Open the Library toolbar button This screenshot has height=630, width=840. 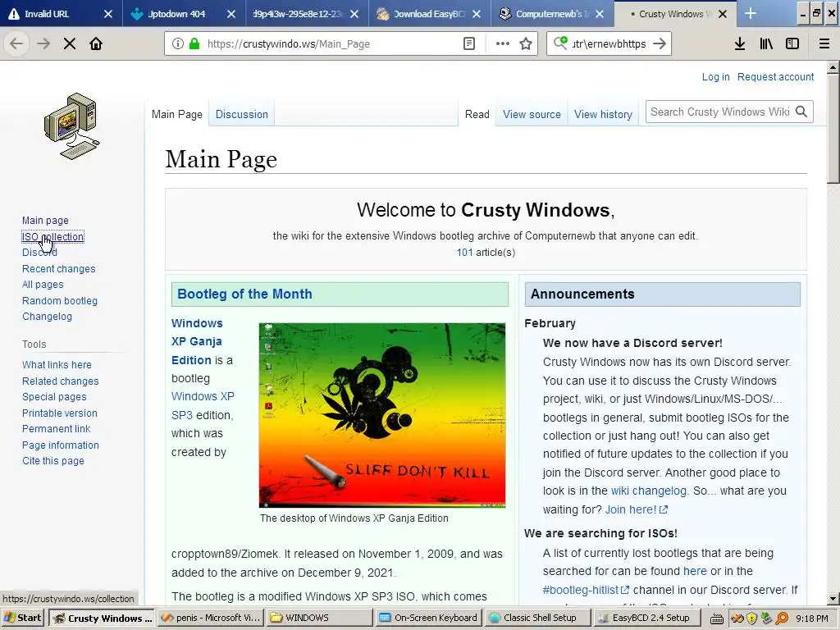tap(766, 44)
